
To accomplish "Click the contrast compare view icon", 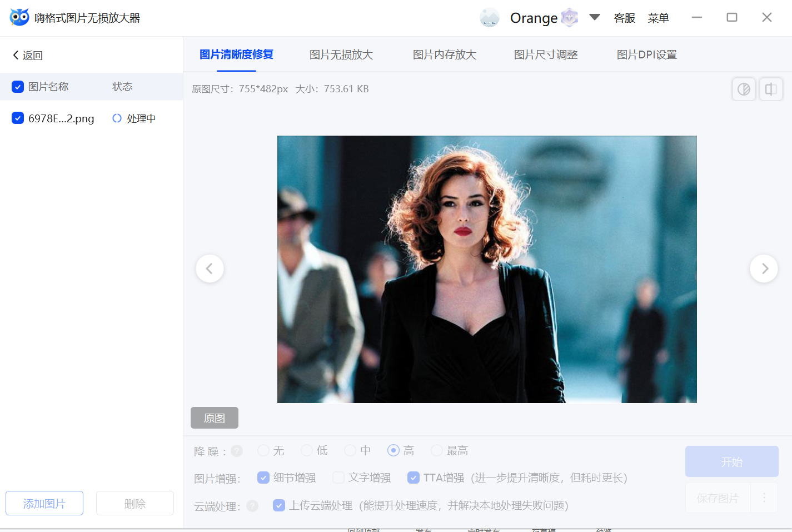I will [744, 89].
